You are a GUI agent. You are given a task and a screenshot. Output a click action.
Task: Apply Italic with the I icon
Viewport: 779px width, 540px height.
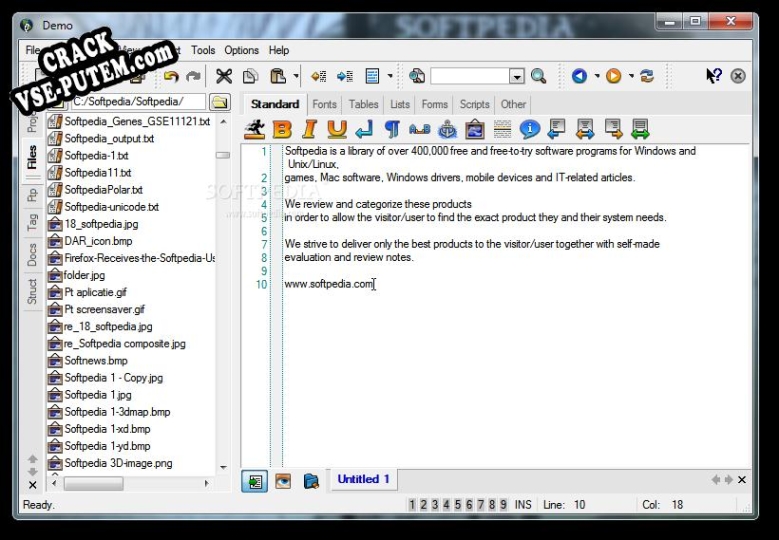point(310,129)
